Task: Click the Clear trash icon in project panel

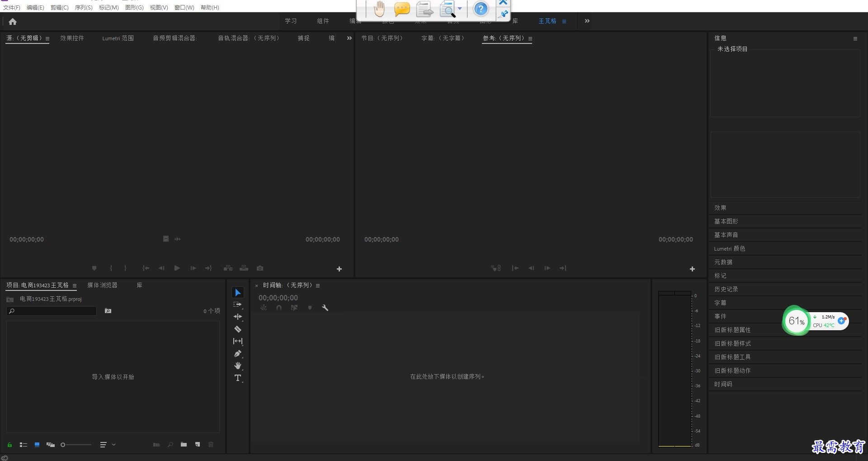Action: (211, 445)
